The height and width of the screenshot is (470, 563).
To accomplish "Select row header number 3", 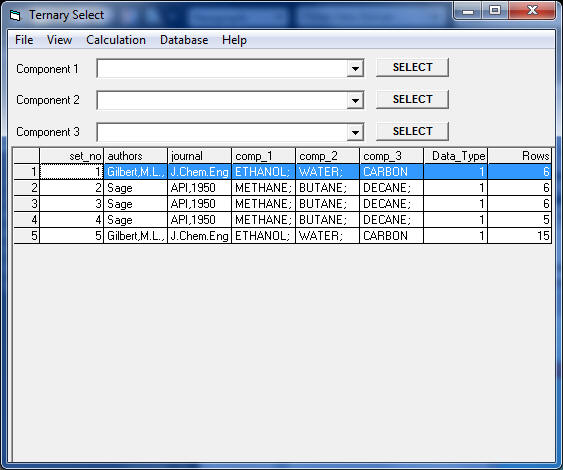I will (x=27, y=204).
